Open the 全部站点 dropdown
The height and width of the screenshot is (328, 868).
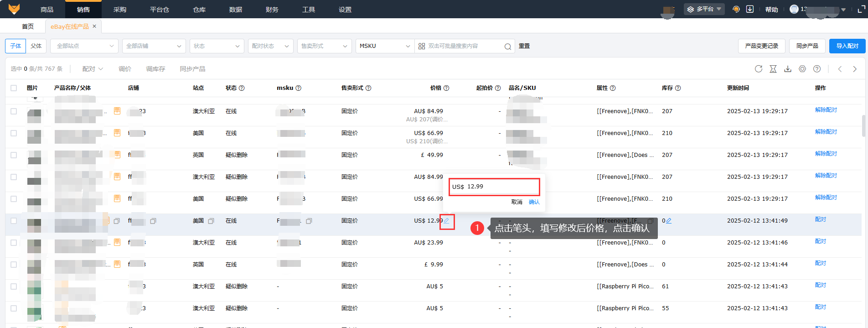(x=85, y=46)
